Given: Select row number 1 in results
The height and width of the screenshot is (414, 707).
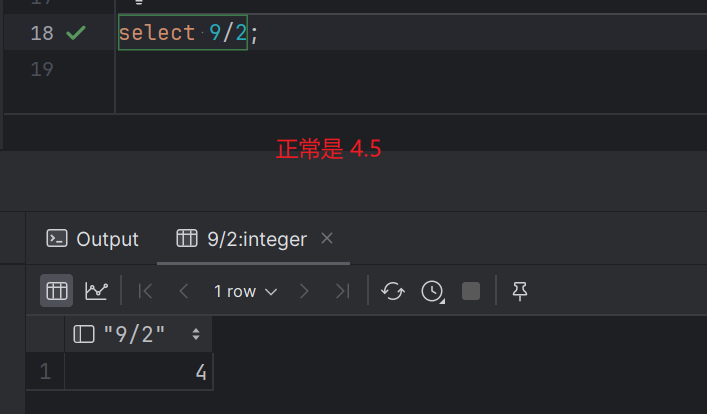Looking at the screenshot, I should (x=45, y=373).
